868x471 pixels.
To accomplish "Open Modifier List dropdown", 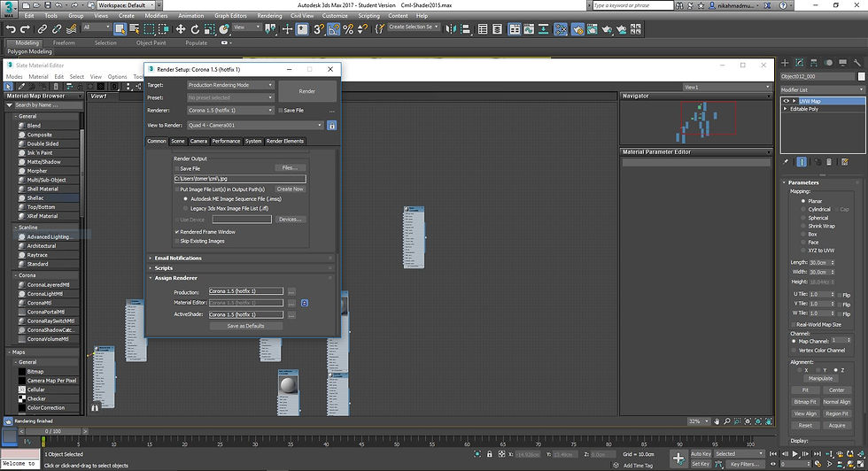I will pos(822,89).
